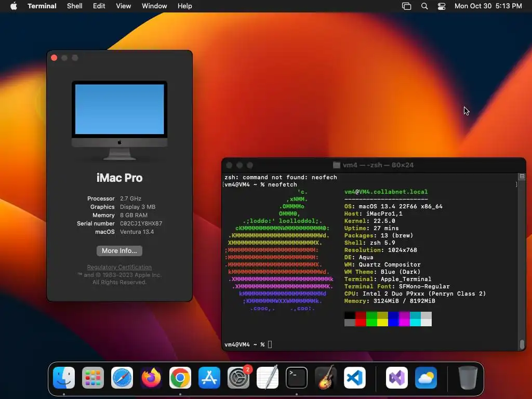
Task: Close the About This Mac window
Action: coord(54,58)
